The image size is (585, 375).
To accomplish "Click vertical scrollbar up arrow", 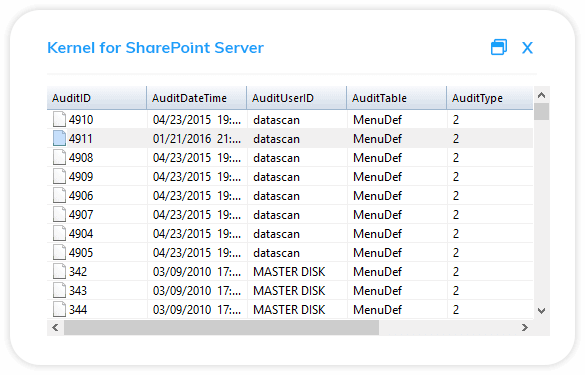I will pyautogui.click(x=542, y=95).
